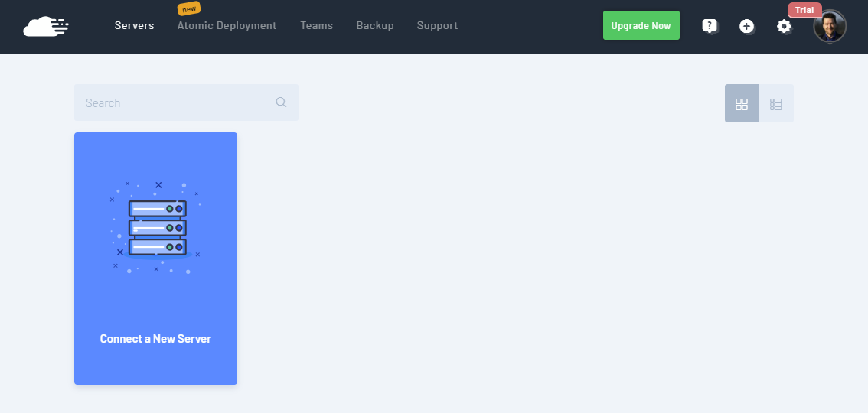This screenshot has height=413, width=868.
Task: Click the 'Connect a New Server' label
Action: [x=155, y=339]
